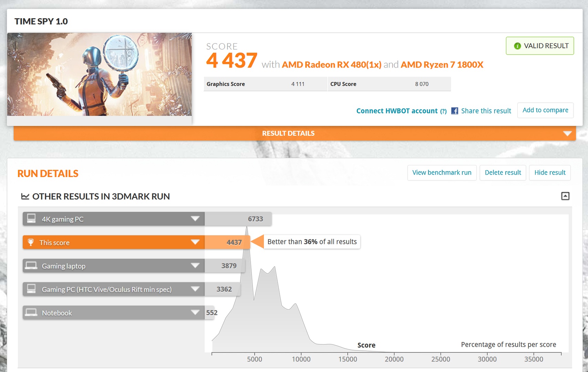Click the Time Spy 1.0 title
The image size is (588, 372).
pyautogui.click(x=41, y=21)
